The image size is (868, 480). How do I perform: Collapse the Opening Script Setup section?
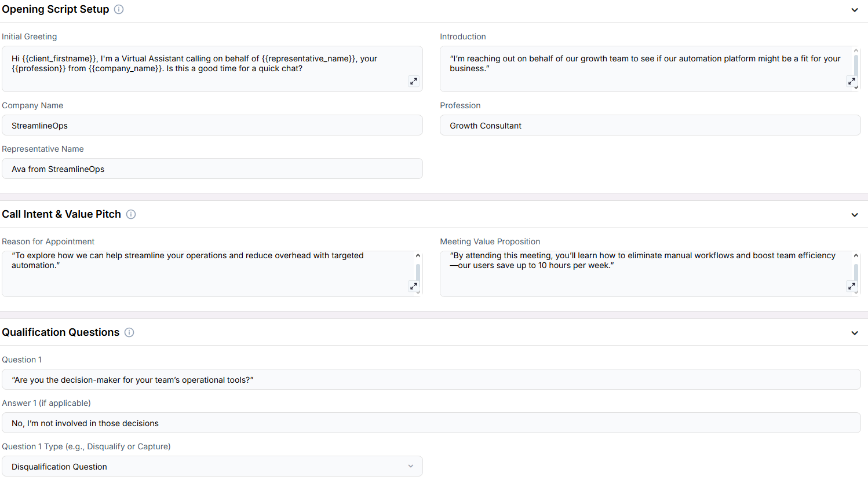(x=855, y=10)
